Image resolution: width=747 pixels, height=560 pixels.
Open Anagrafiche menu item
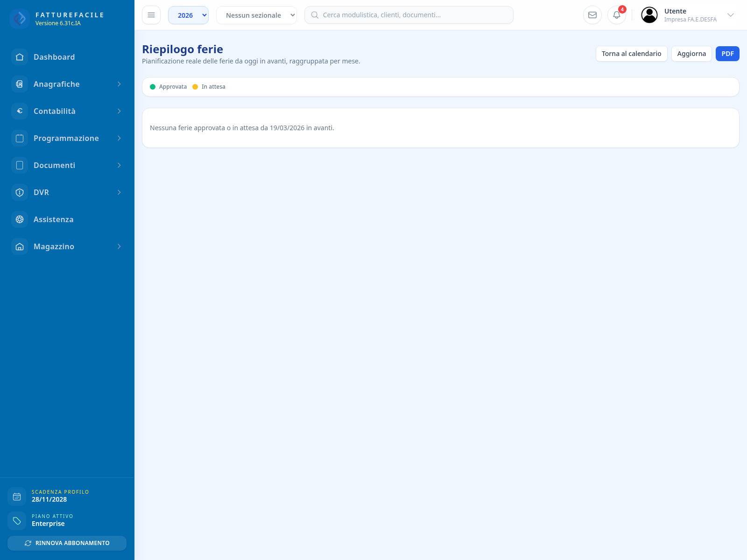click(67, 84)
